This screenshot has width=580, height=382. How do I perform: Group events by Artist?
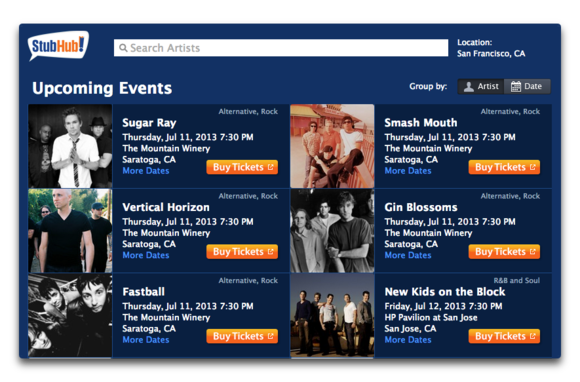[481, 87]
